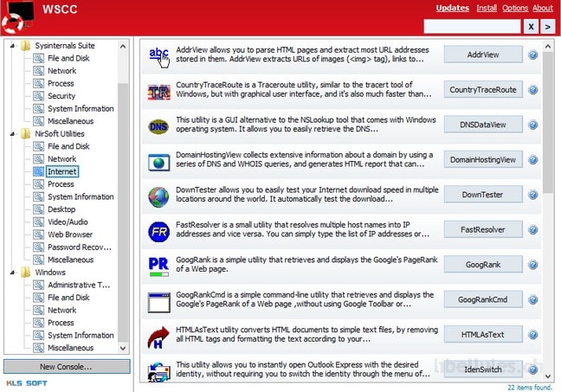Image resolution: width=561 pixels, height=392 pixels.
Task: Open help for DNSDataView
Action: coord(532,125)
